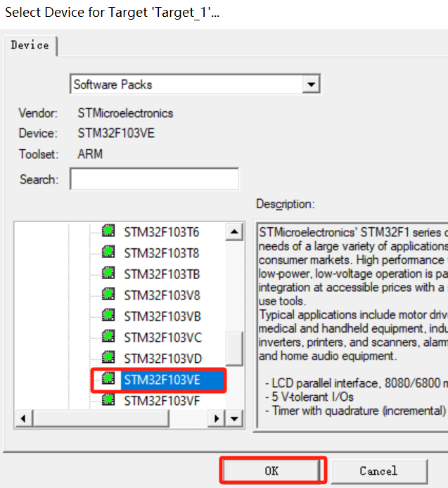Click the chip icon beside STM32F103V8
The height and width of the screenshot is (488, 448).
click(108, 294)
